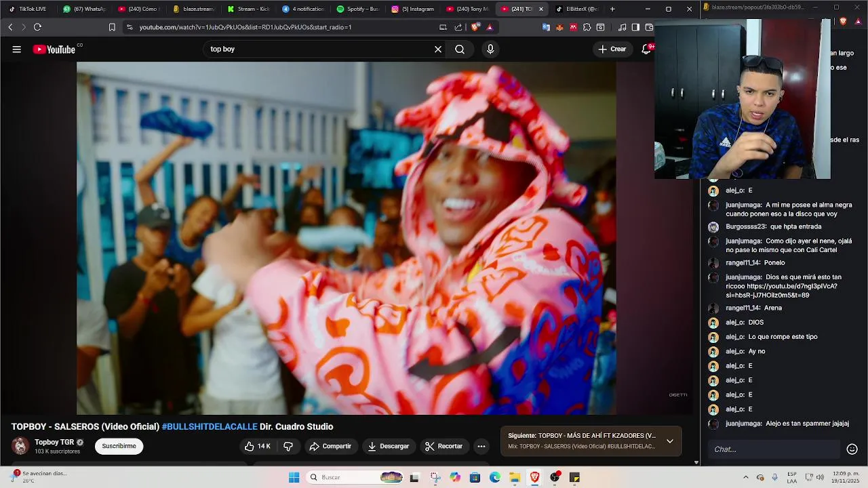Viewport: 868px width, 488px height.
Task: Switch to the 4 notifications tab
Action: 303,9
